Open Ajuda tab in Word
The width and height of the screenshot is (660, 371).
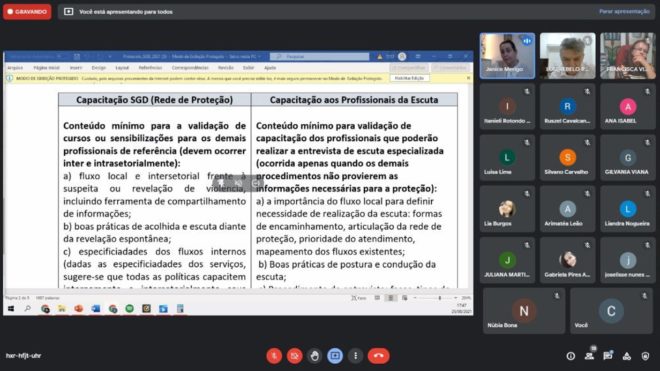pos(270,67)
